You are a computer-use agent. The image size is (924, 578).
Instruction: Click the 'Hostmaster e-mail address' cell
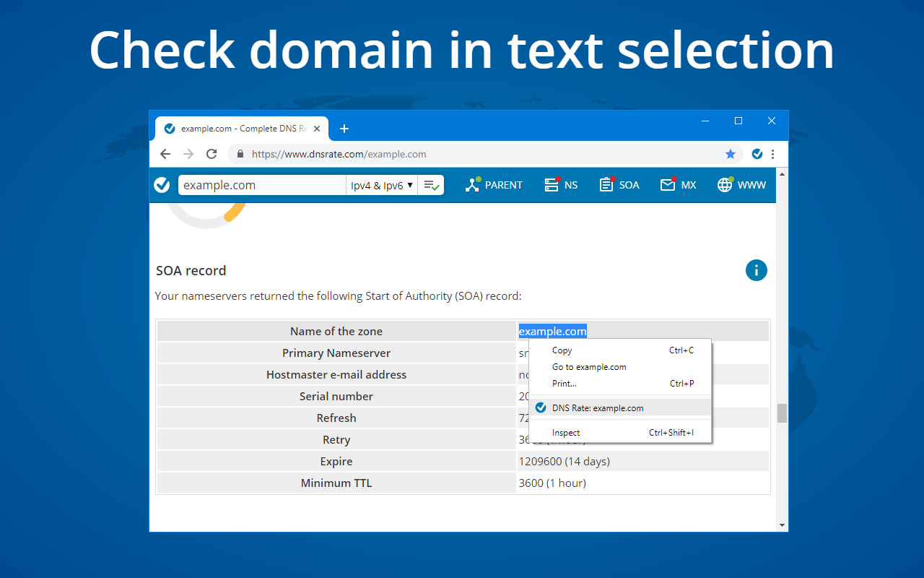(336, 374)
